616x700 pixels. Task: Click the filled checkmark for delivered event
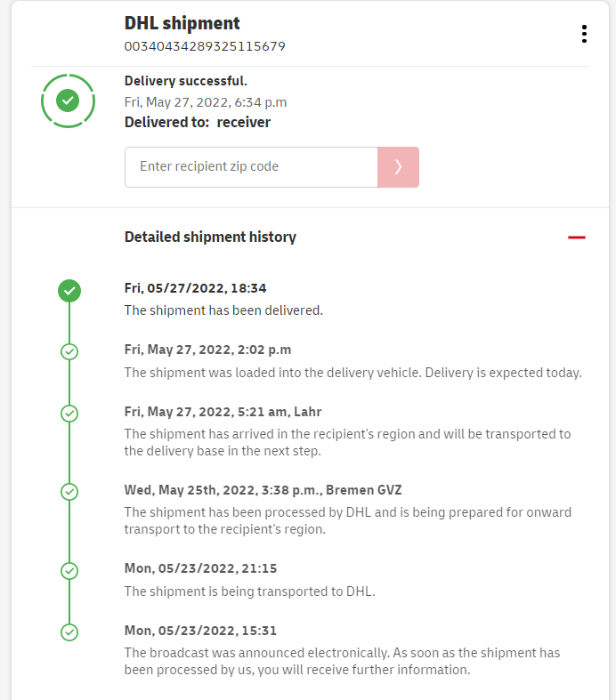click(x=69, y=290)
